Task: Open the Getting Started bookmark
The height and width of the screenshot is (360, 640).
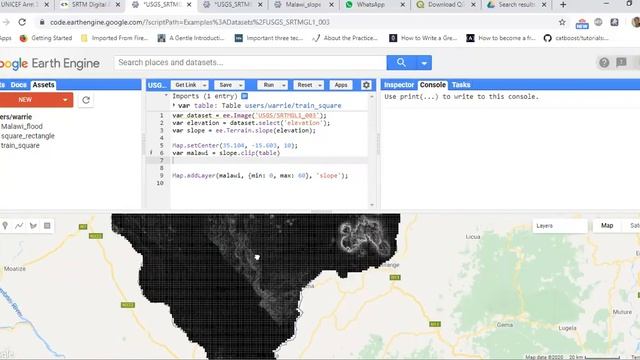Action: coord(46,38)
